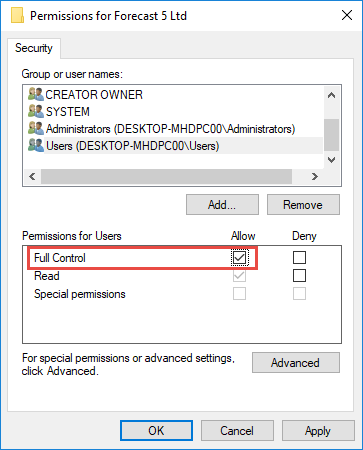Open the Security tab
Image resolution: width=363 pixels, height=450 pixels.
click(34, 48)
